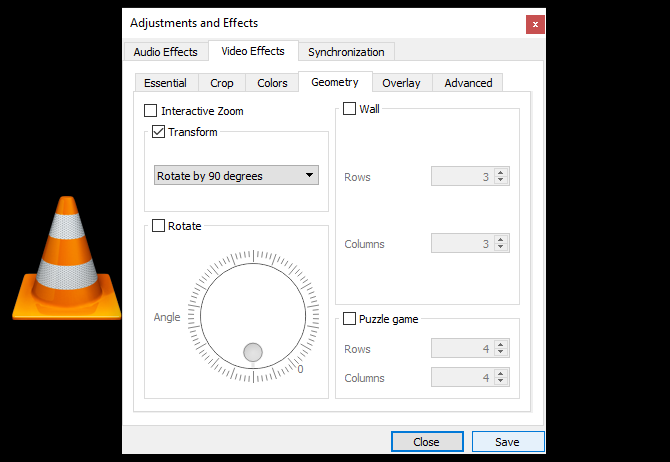Screen dimensions: 670x462
Task: Increase Wall Rows with the up arrow
Action: point(501,172)
